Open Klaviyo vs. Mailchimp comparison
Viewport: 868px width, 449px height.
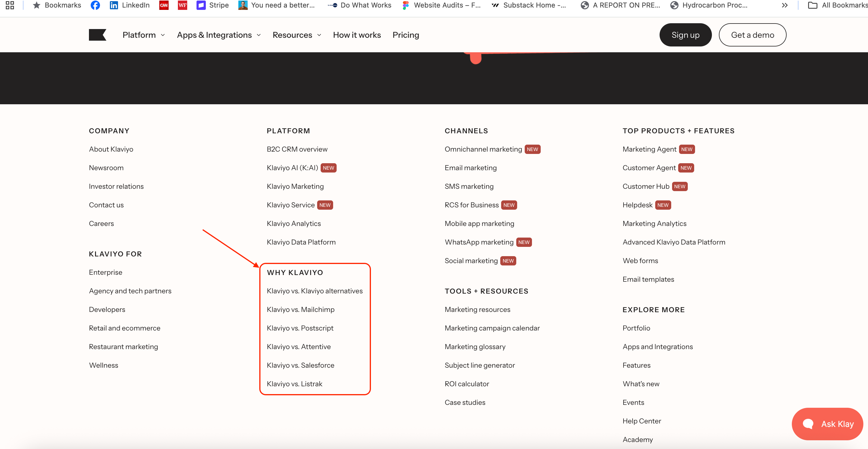click(301, 309)
